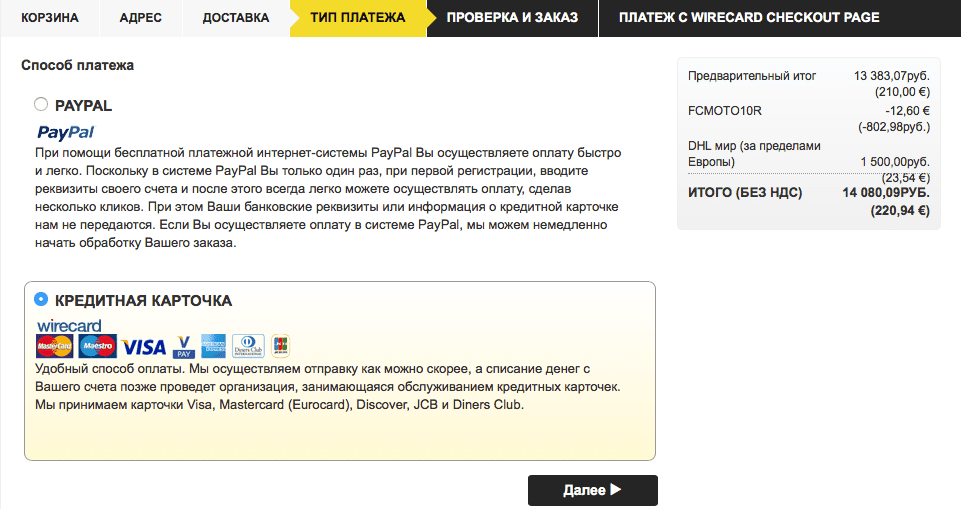Open the Адрес checkout step
This screenshot has height=509, width=961.
click(141, 18)
